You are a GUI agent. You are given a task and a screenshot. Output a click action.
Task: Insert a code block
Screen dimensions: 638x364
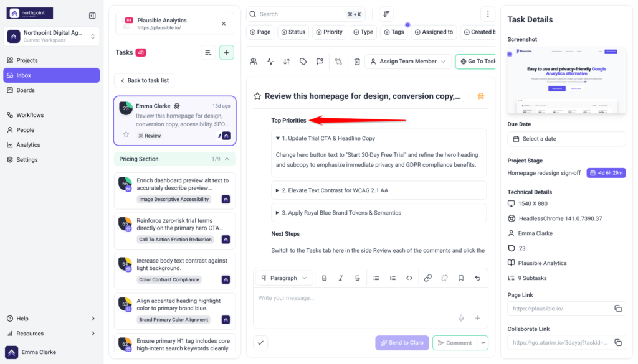point(409,278)
